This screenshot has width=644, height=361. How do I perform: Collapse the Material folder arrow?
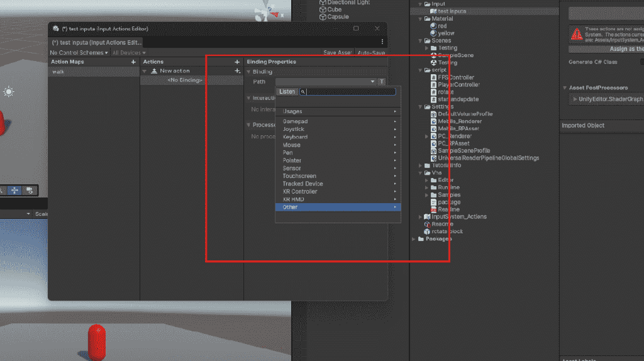420,19
